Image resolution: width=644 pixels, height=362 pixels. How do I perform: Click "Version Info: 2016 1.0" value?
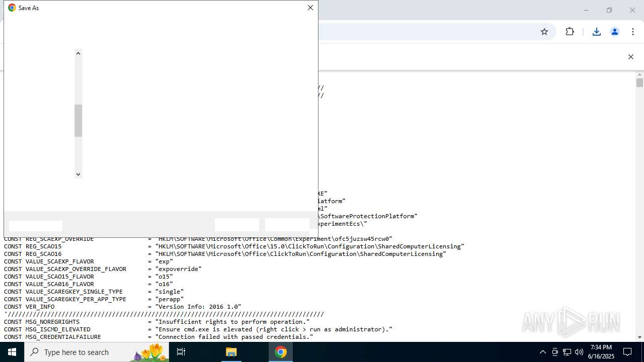click(198, 307)
